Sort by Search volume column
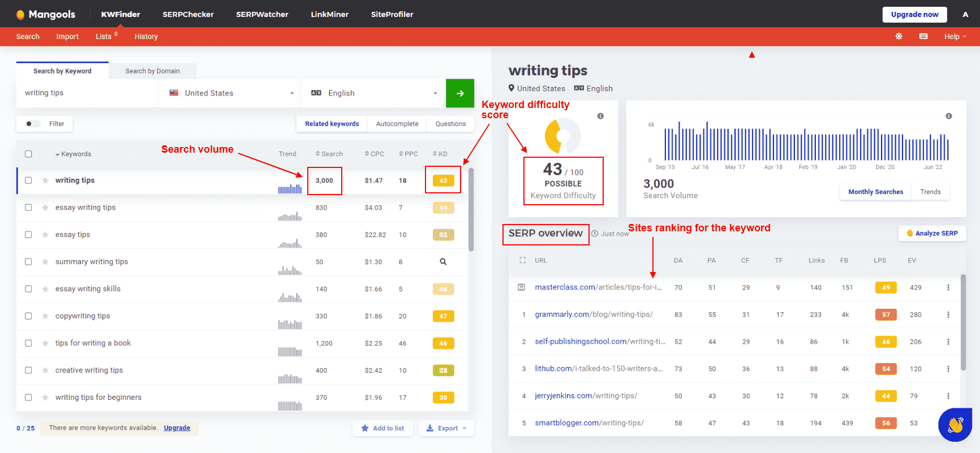 329,154
